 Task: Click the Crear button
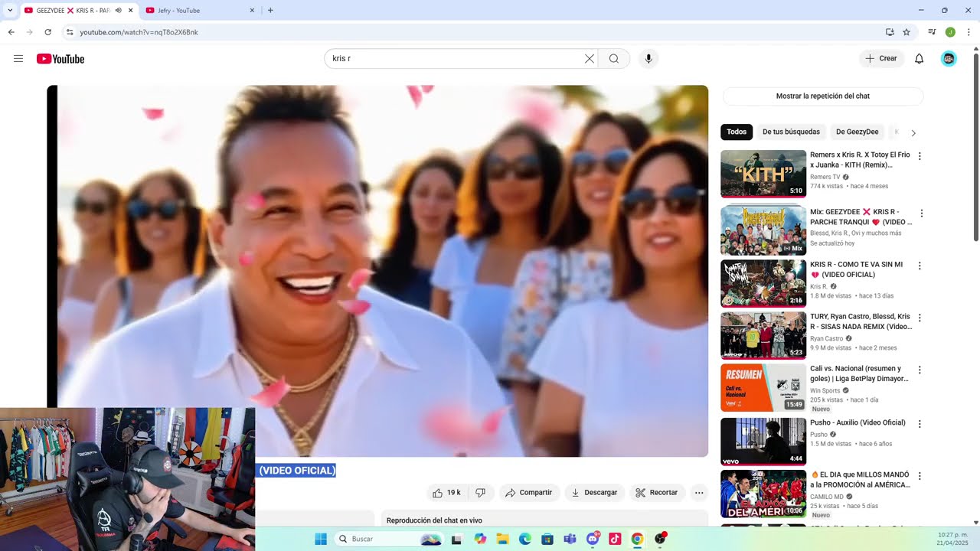tap(881, 59)
